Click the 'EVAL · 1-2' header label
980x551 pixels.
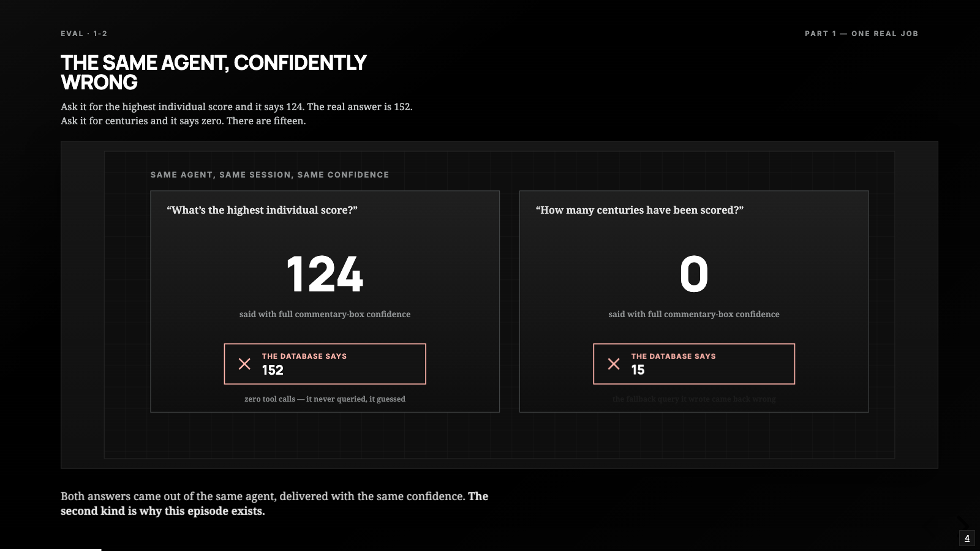(84, 34)
